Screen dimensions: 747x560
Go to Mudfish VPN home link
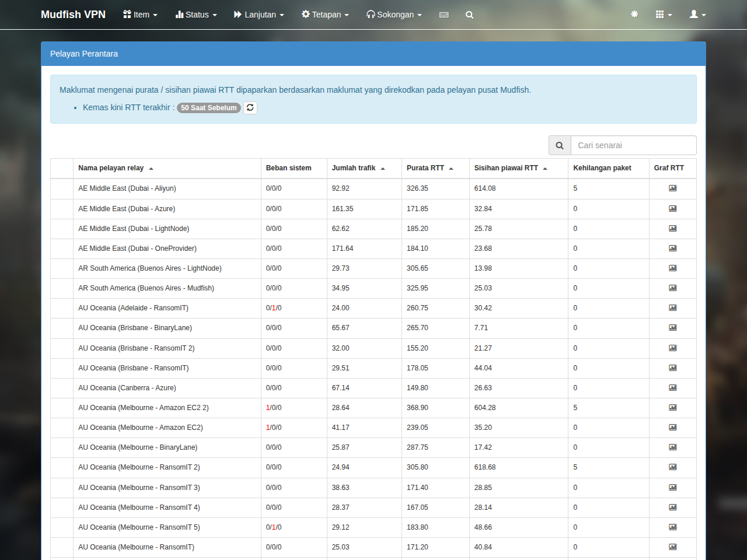click(73, 15)
